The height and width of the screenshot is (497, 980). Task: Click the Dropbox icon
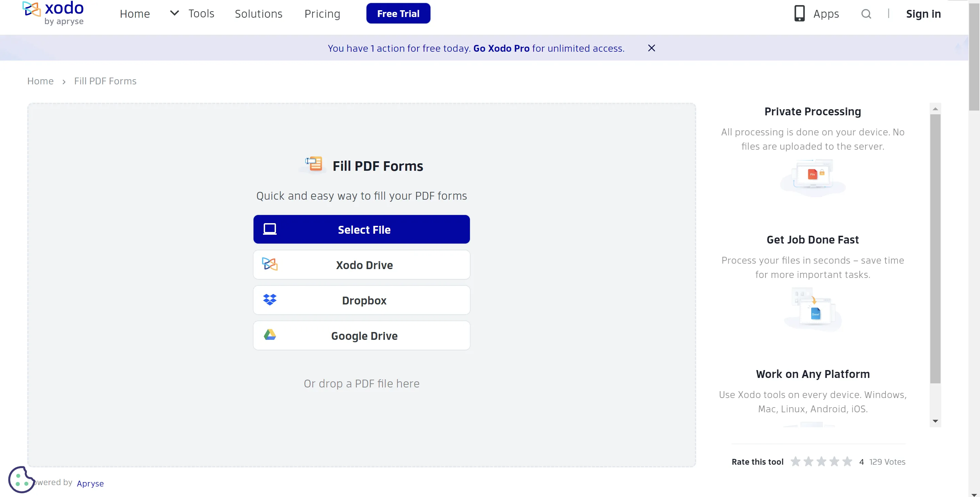coord(269,300)
